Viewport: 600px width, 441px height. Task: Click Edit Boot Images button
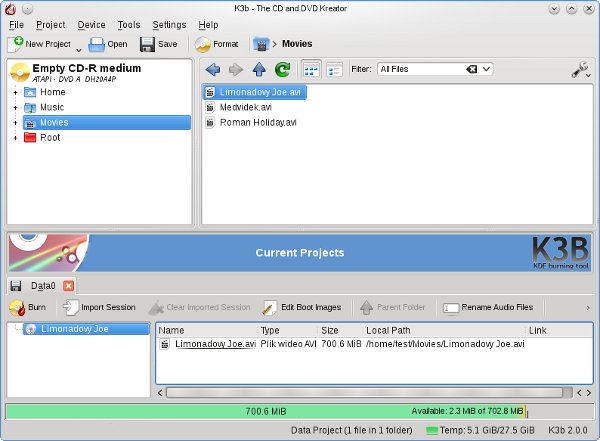[x=301, y=307]
